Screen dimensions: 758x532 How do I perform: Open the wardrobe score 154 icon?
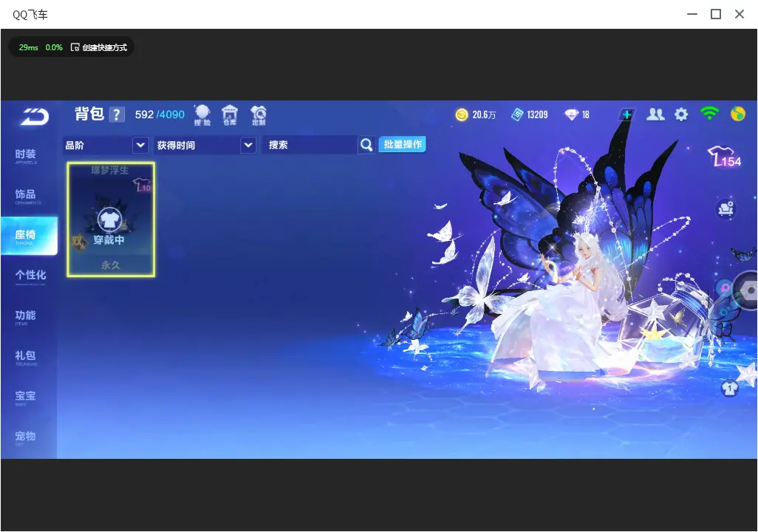pos(724,157)
